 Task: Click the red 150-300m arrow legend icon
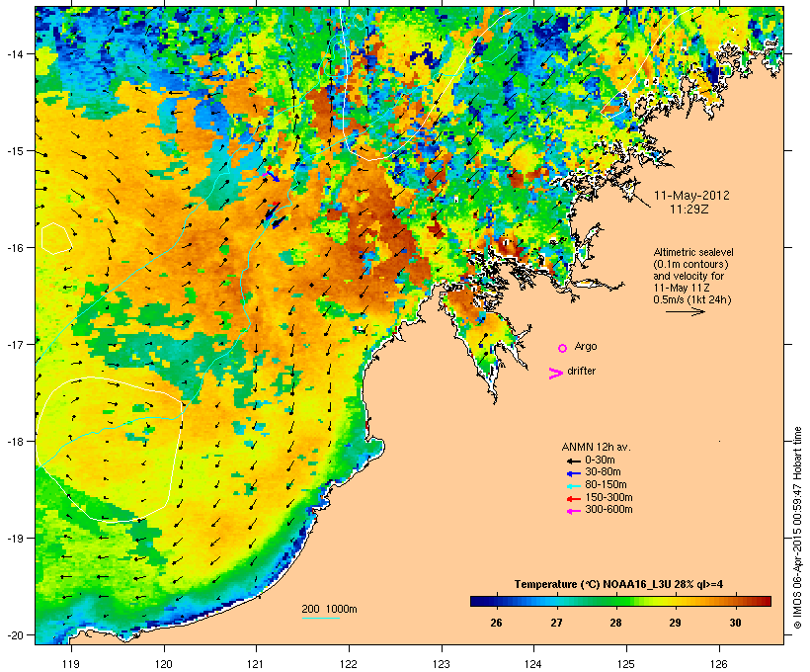coord(573,498)
